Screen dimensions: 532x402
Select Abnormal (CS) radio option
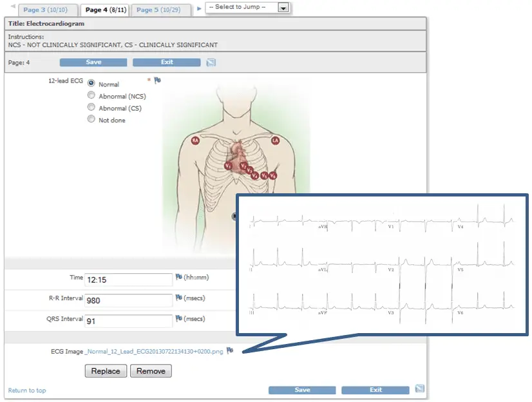tap(91, 107)
